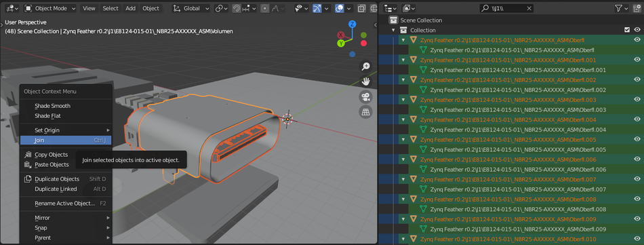Click the orange object icon of Oberfl.007
The height and width of the screenshot is (245, 644).
point(414,179)
